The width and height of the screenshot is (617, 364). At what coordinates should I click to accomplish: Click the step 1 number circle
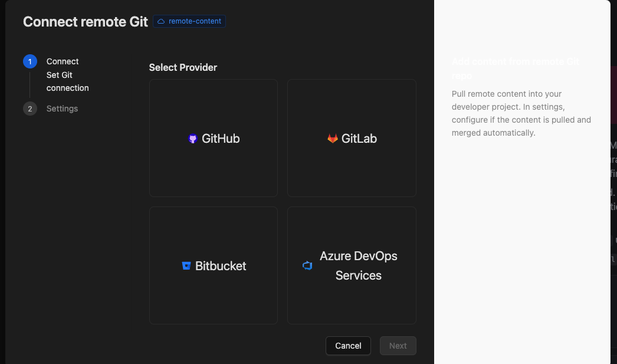pos(30,61)
